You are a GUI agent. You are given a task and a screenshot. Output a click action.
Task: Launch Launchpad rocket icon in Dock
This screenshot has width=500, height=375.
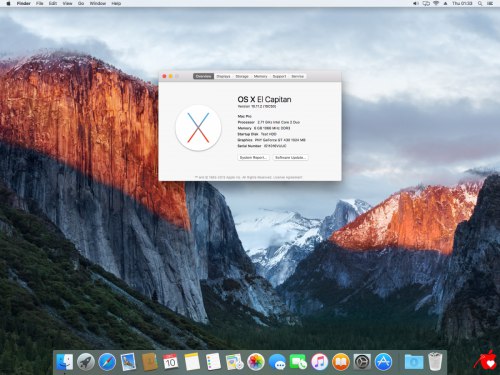tap(86, 362)
